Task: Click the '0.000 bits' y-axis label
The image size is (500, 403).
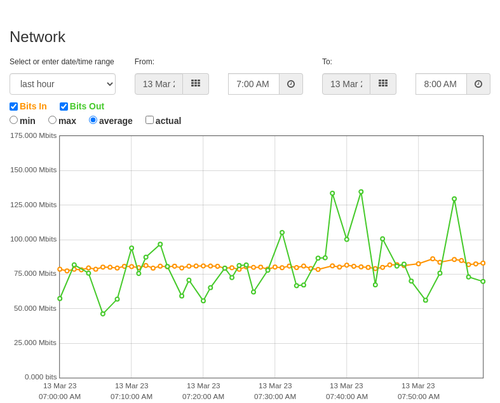Action: tap(41, 377)
